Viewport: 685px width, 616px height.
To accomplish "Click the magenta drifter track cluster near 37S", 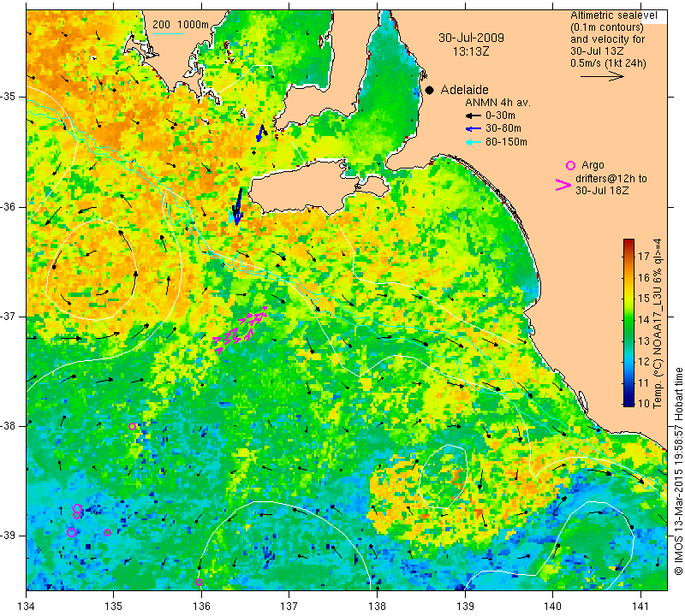I will point(240,329).
